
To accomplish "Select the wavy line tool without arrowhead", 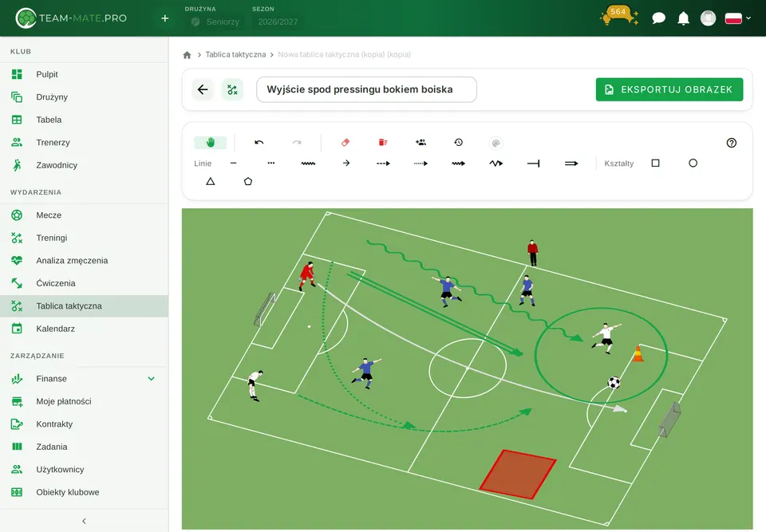I will click(x=308, y=164).
